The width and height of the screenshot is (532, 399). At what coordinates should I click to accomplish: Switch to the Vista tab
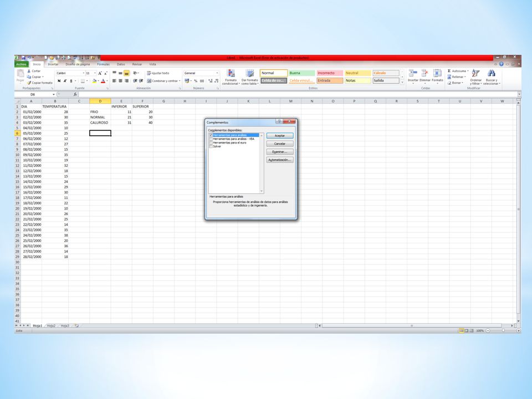point(153,64)
